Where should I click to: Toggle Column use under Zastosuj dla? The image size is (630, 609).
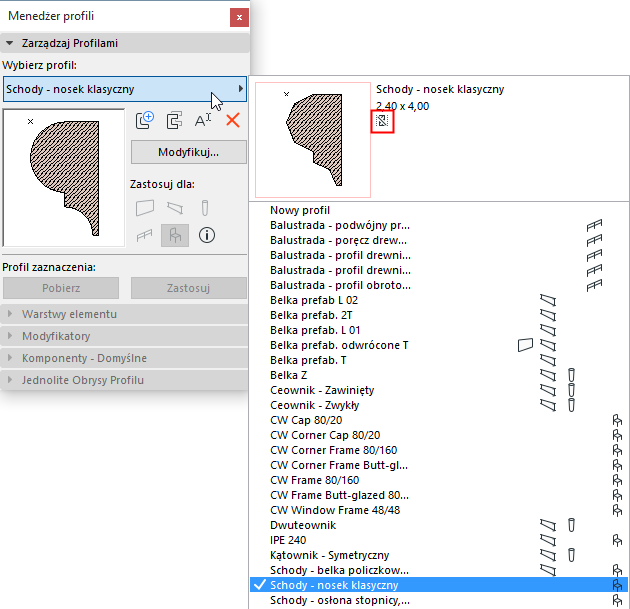(x=205, y=208)
